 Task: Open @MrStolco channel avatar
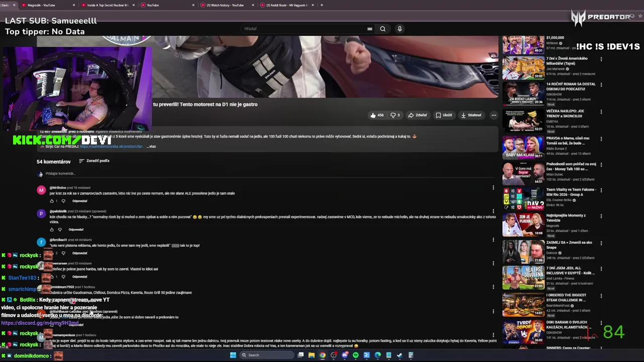[x=41, y=190]
